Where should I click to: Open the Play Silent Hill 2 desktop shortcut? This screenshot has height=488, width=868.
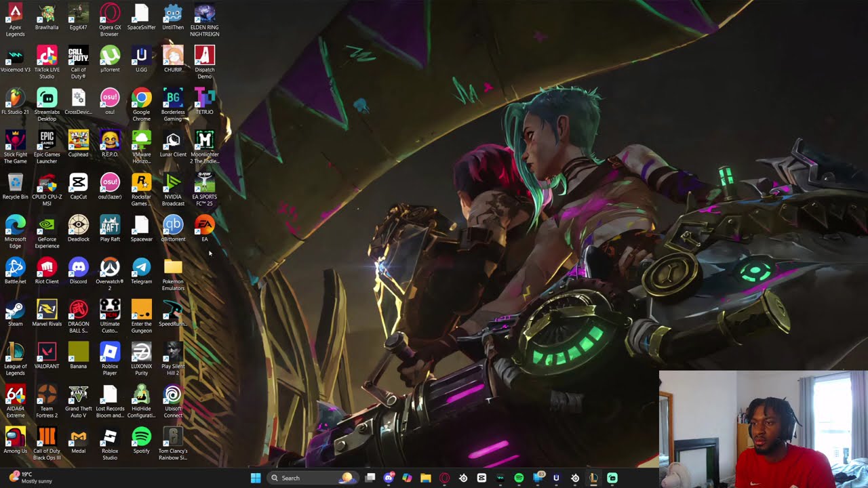point(173,359)
